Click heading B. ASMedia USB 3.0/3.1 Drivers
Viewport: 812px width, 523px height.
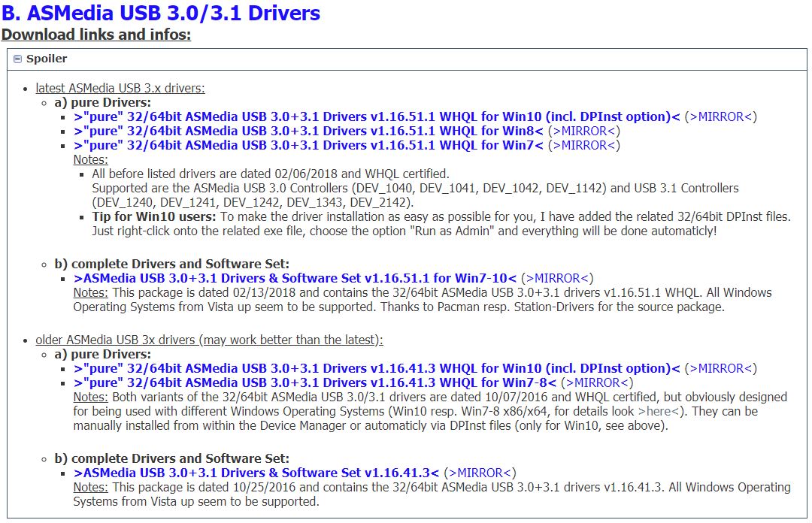161,13
